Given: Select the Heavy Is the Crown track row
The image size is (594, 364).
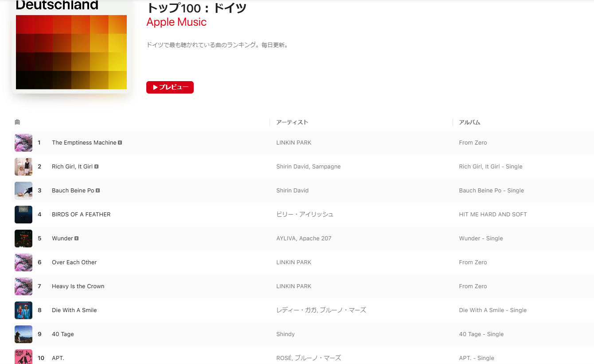Looking at the screenshot, I should [303, 286].
